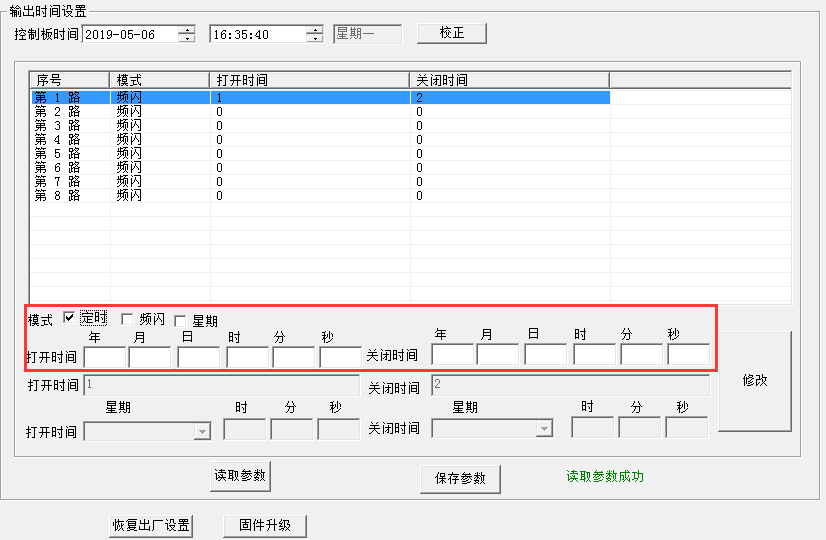Click 恢复出厂设置 button
This screenshot has width=826, height=540.
(x=151, y=525)
